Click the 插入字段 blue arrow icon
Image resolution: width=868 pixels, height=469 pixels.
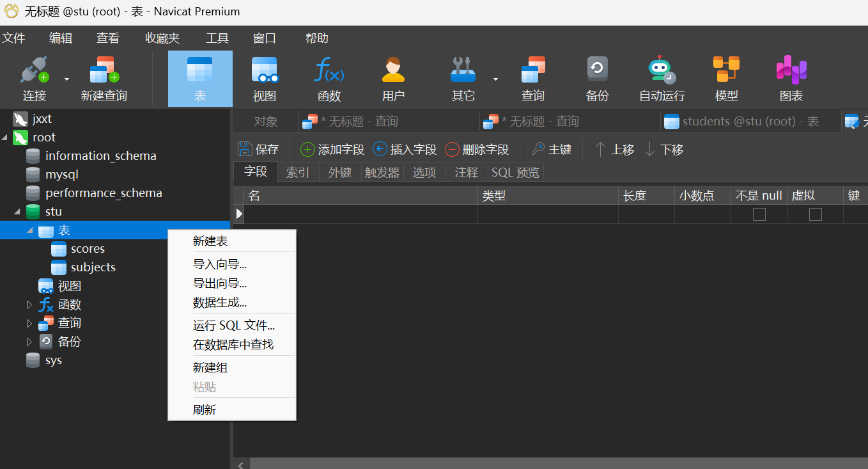pyautogui.click(x=380, y=149)
